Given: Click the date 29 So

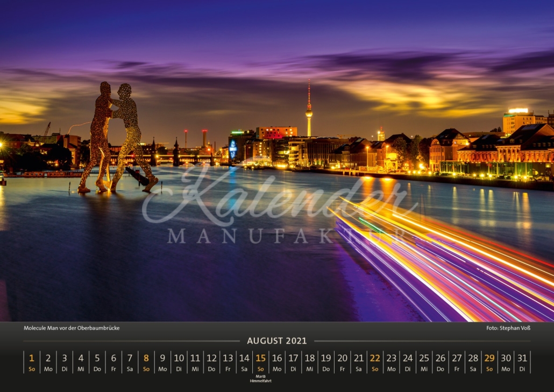Looking at the screenshot, I should (x=489, y=362).
